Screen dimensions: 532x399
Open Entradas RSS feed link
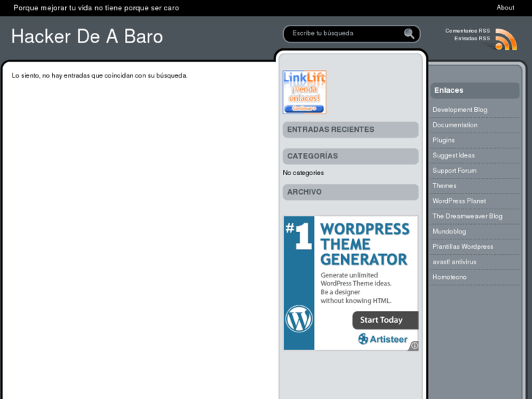pos(472,38)
